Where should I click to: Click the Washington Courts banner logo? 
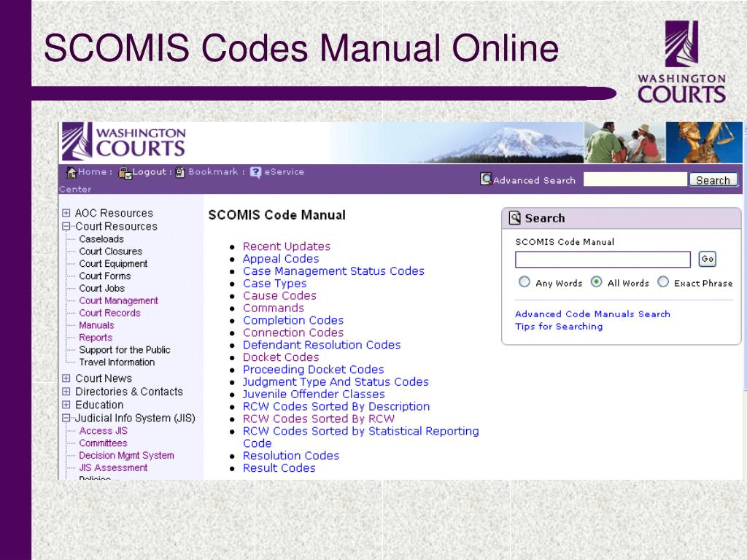(124, 141)
